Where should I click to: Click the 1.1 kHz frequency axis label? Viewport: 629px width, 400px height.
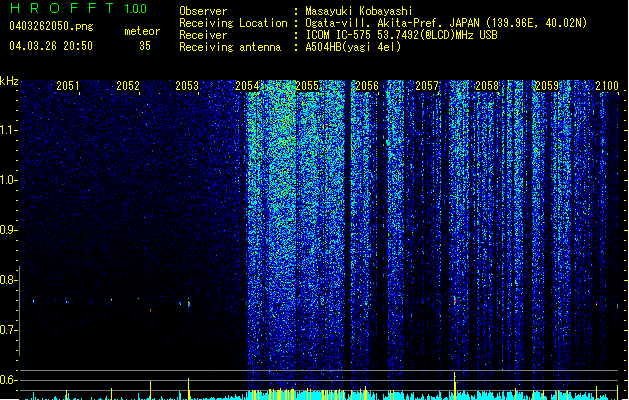pos(9,130)
